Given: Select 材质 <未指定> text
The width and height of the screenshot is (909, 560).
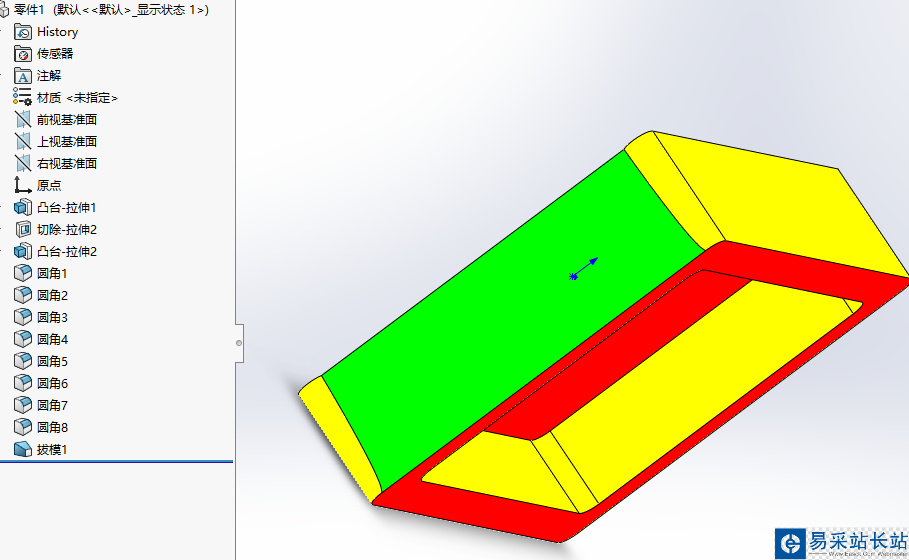Looking at the screenshot, I should point(77,98).
